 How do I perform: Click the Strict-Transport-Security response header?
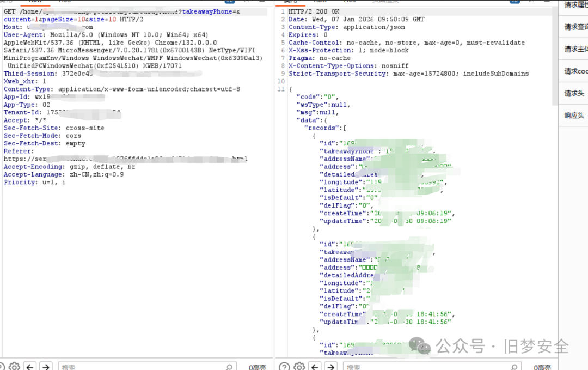point(408,74)
